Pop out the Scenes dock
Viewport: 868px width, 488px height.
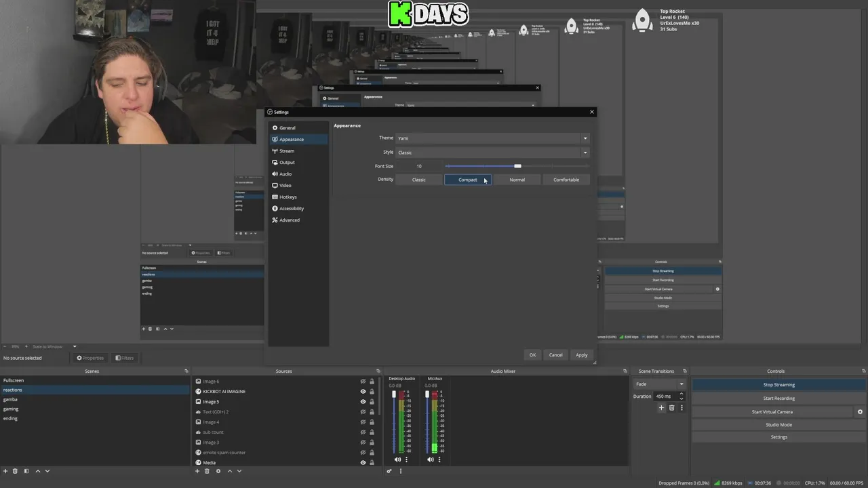(x=186, y=371)
